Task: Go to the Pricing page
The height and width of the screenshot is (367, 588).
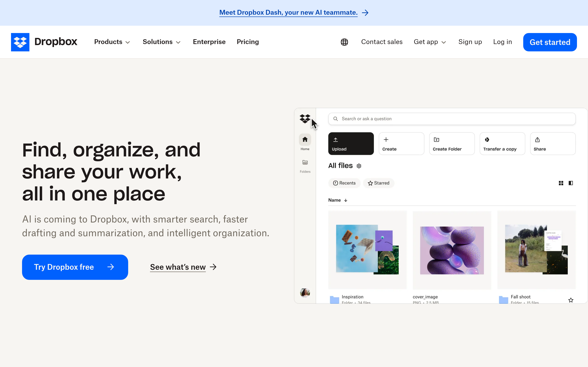Action: tap(247, 42)
